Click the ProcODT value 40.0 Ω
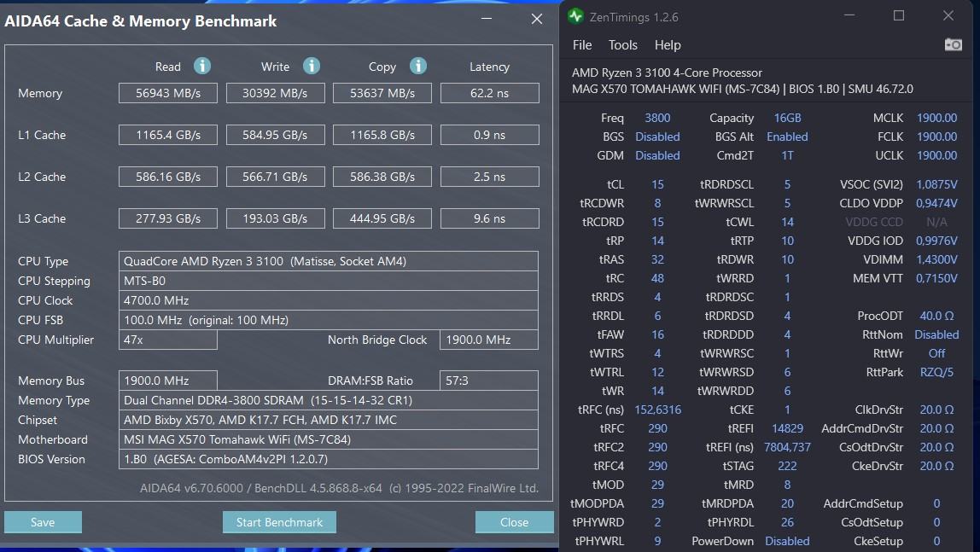 click(x=936, y=316)
